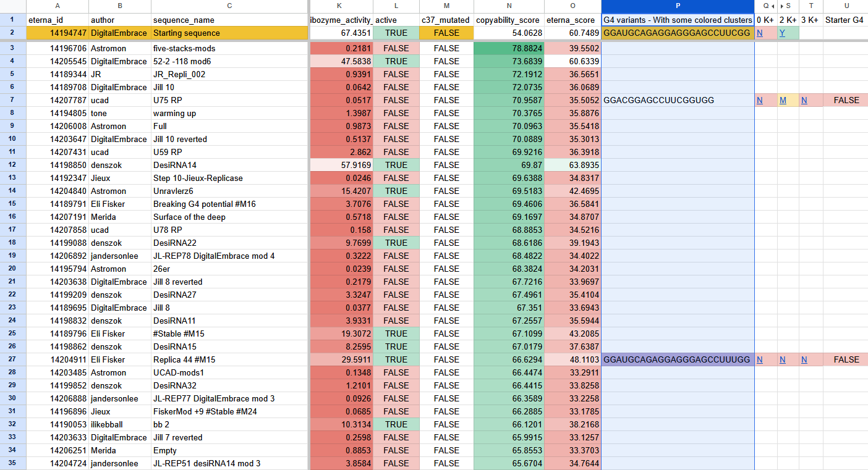The image size is (868, 470).
Task: Open the Y link in Starting sequence row
Action: (x=782, y=33)
